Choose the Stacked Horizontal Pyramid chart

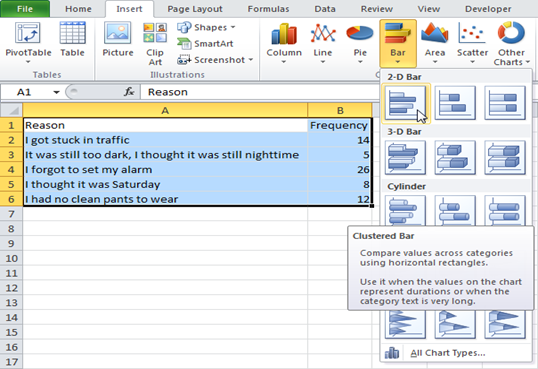[x=455, y=324]
